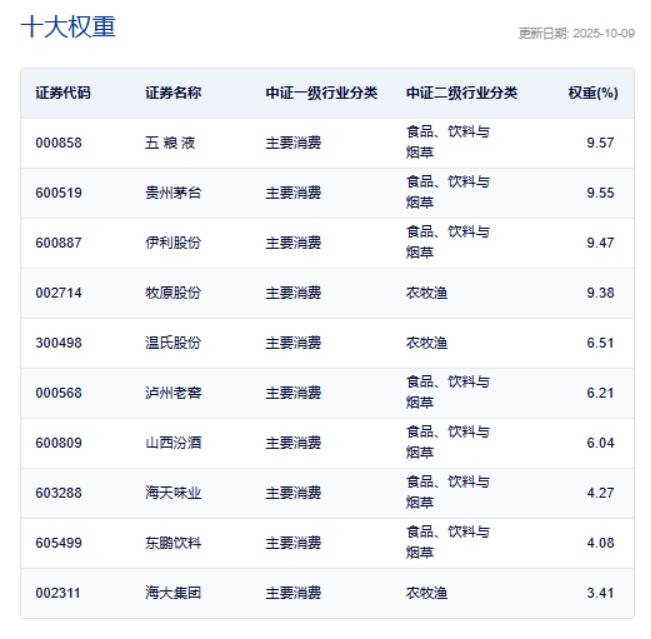Click stock code 603288
Viewport: 651px width, 639px height.
(x=59, y=493)
